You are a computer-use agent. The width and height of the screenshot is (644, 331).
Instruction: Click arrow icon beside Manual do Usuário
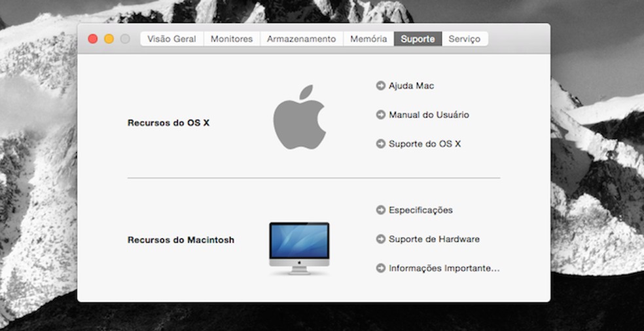click(381, 115)
